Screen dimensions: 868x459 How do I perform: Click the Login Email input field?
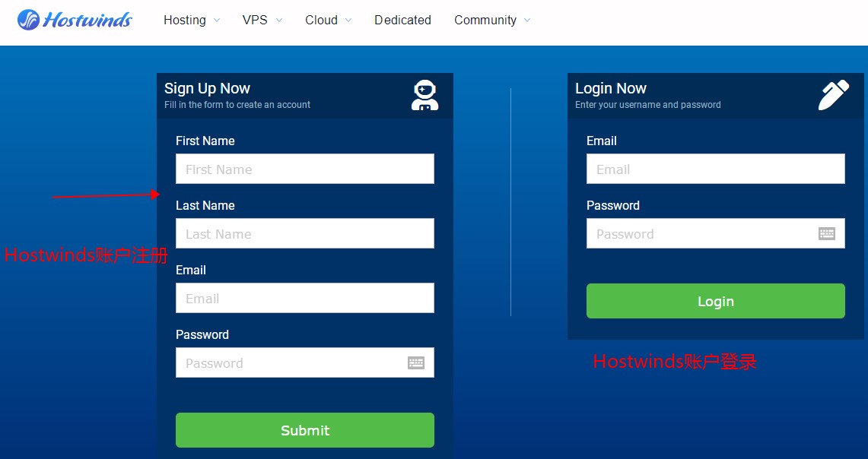715,169
